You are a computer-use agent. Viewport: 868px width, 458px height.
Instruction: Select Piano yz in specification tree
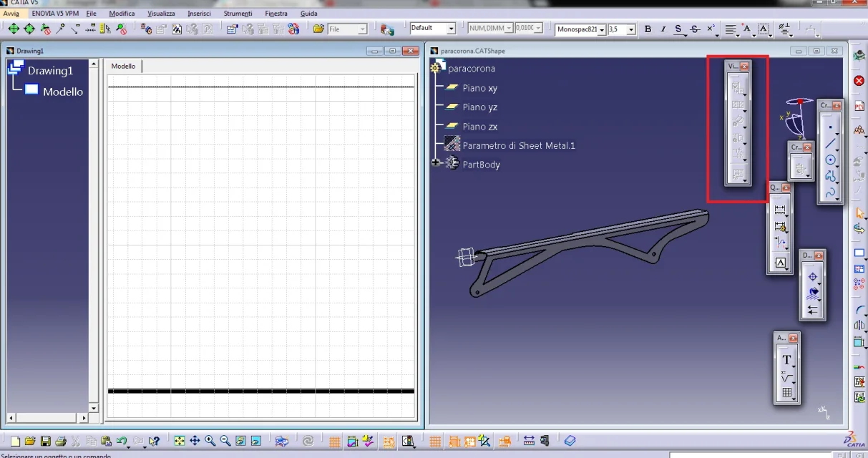479,107
